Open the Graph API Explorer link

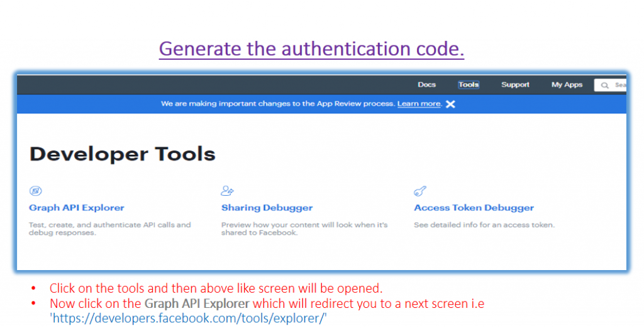(x=76, y=208)
